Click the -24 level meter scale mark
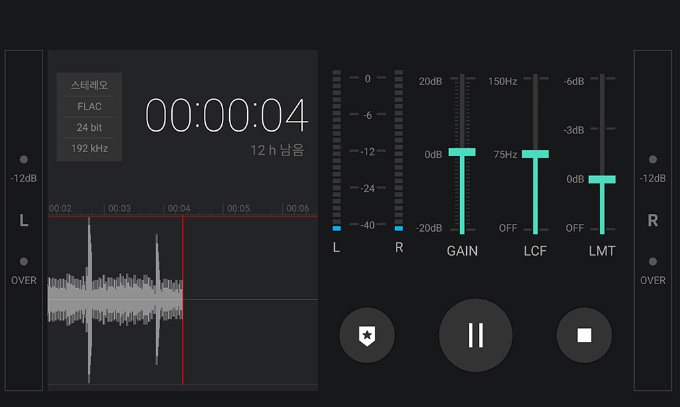 367,188
